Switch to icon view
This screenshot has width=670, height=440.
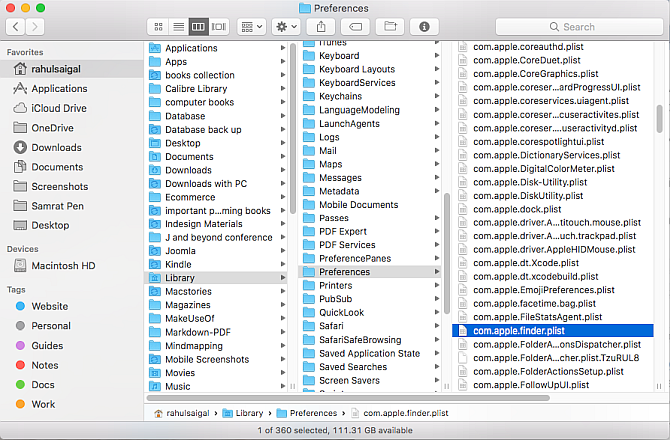click(158, 27)
